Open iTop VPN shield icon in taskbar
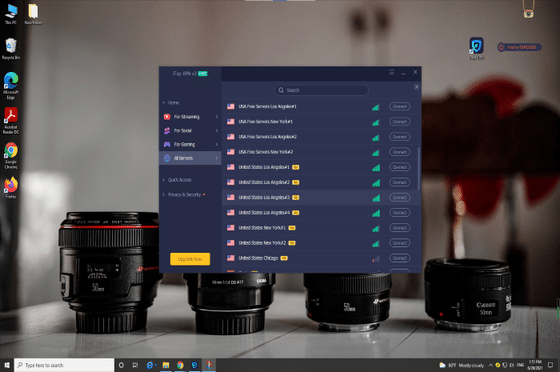This screenshot has height=372, width=560. 194,365
